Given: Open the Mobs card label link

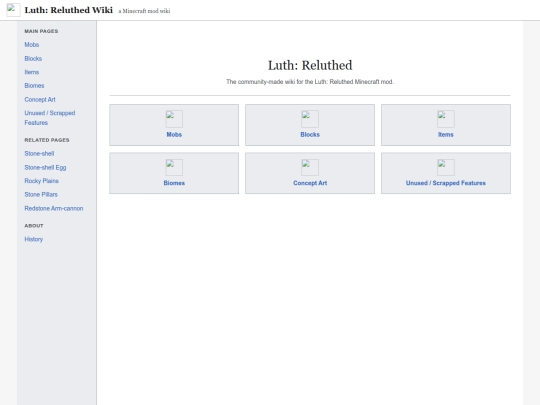Looking at the screenshot, I should coord(174,135).
